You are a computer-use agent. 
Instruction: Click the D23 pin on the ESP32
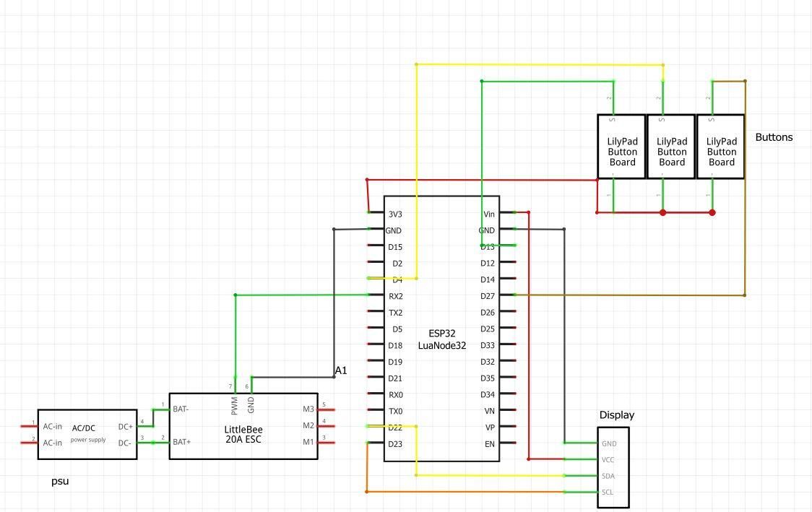pos(376,443)
